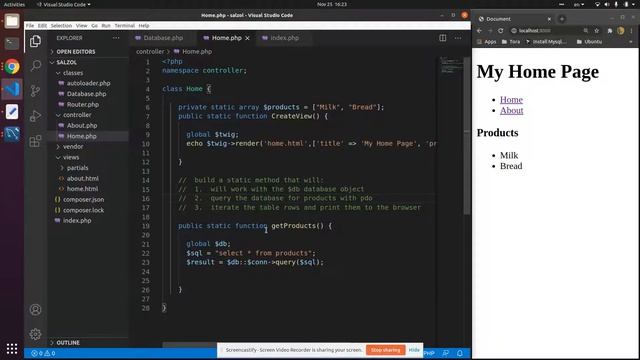Open the Accounts menu icon
This screenshot has width=640, height=360.
[36, 310]
